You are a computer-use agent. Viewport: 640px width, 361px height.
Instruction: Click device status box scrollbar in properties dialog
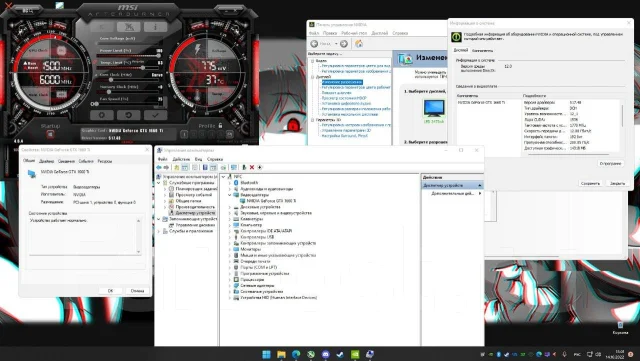(138, 236)
